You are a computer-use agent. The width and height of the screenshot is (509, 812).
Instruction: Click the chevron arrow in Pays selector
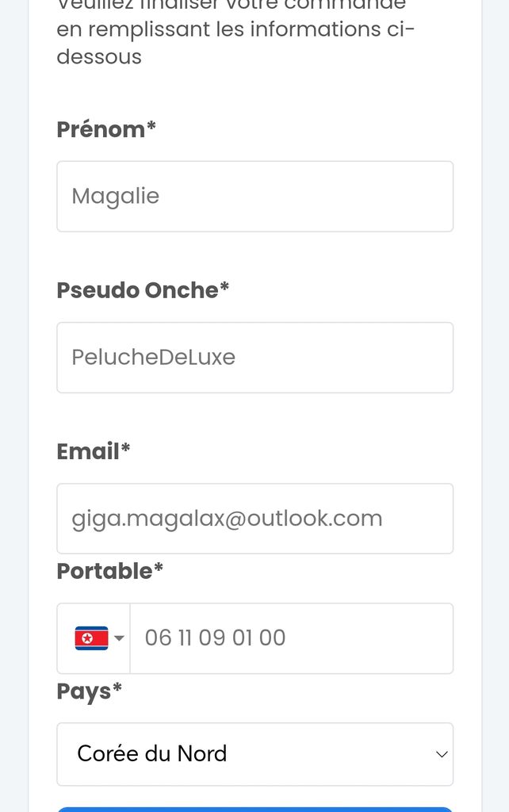[442, 755]
